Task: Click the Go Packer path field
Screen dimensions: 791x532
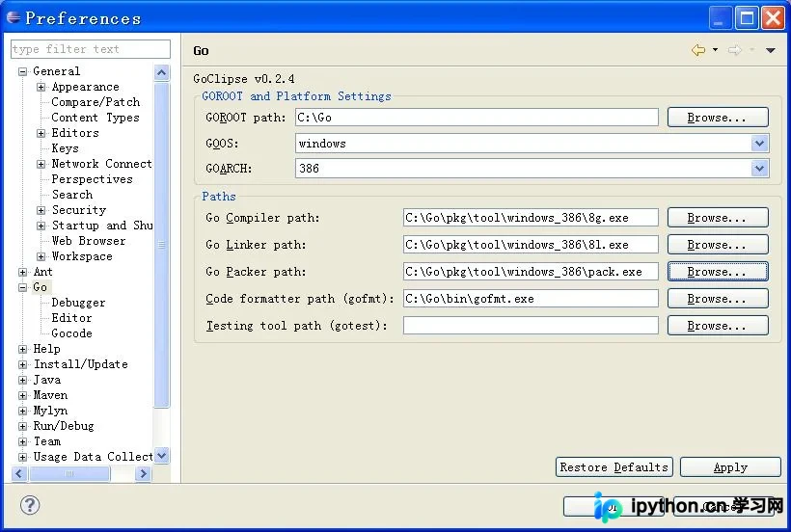Action: tap(531, 272)
